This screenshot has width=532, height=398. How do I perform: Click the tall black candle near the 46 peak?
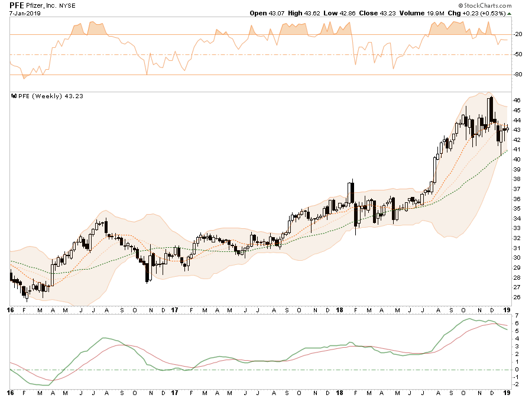point(490,110)
